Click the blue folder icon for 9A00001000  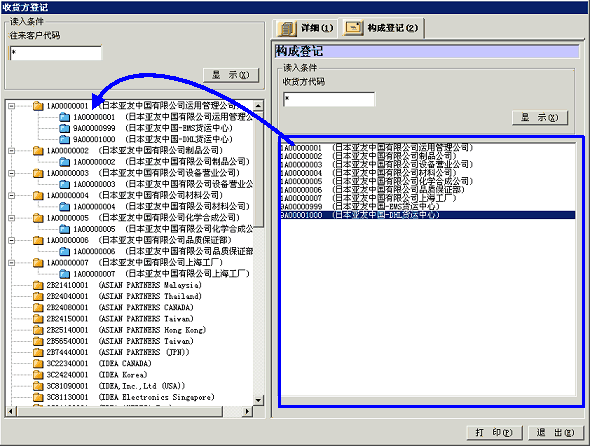click(65, 140)
